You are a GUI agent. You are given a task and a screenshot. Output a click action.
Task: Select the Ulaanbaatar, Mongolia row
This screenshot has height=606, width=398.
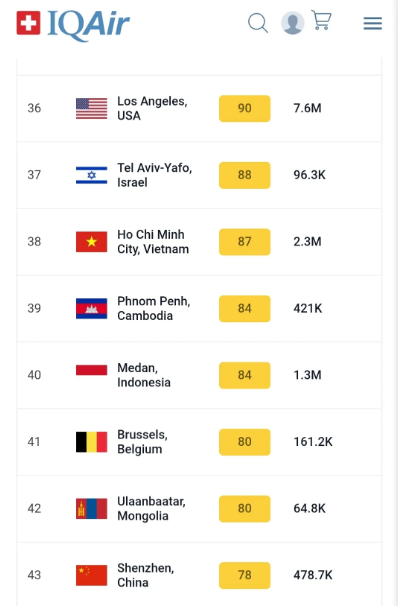[199, 509]
